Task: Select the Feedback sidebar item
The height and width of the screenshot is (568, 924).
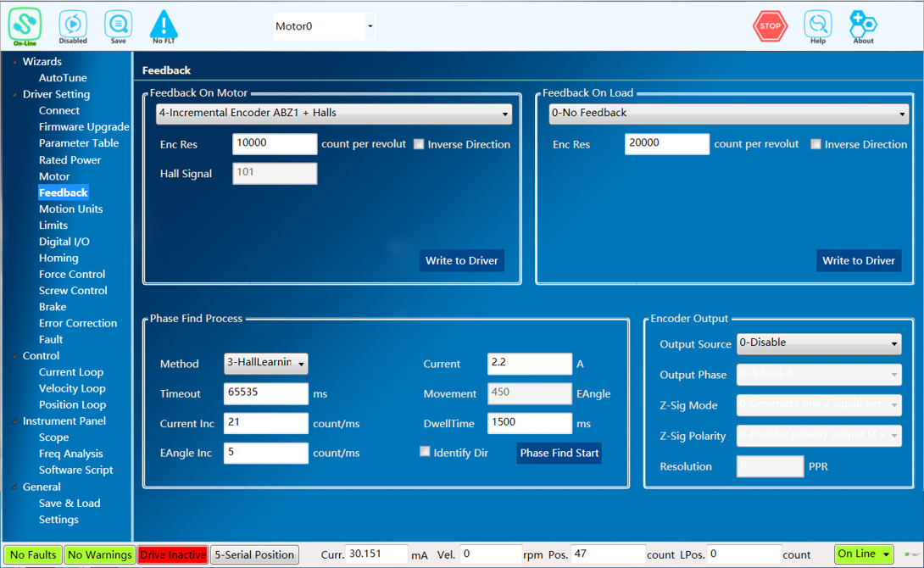Action: (63, 192)
